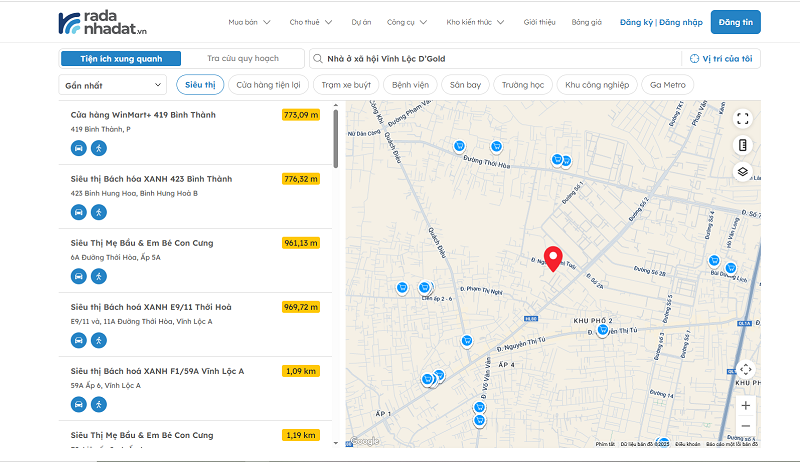Select the Trạm xe buýt filter

tap(346, 85)
